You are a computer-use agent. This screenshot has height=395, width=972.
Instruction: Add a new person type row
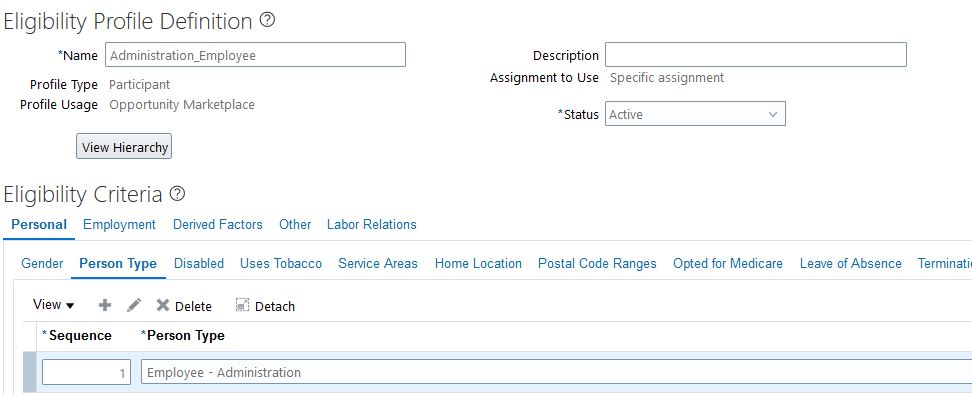105,305
